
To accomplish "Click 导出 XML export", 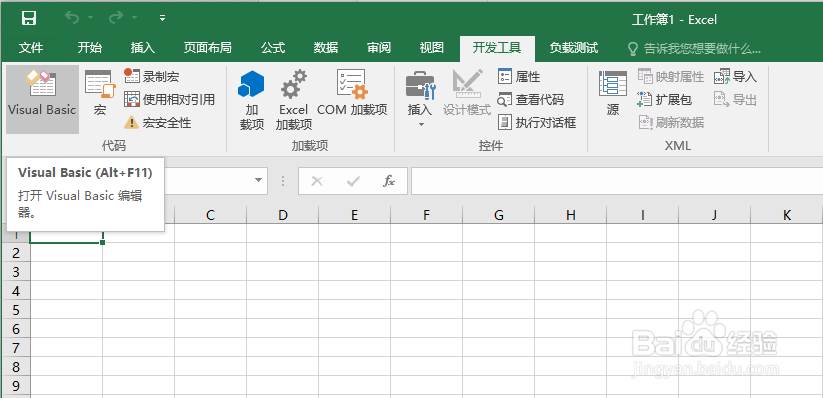I will (735, 99).
